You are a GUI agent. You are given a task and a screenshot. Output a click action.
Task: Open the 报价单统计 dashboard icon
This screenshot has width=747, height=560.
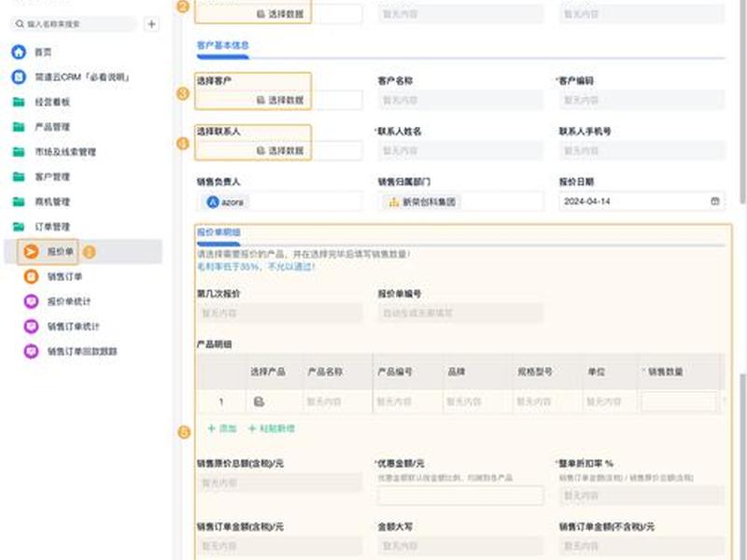pyautogui.click(x=31, y=301)
